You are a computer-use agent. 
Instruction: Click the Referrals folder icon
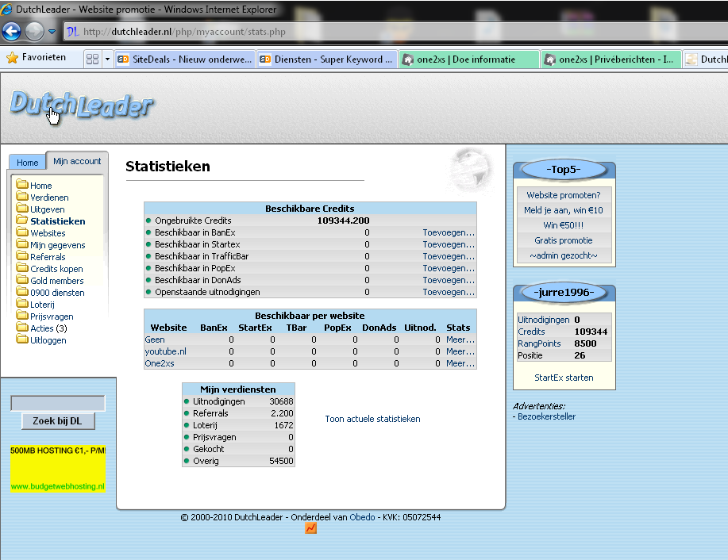[21, 255]
